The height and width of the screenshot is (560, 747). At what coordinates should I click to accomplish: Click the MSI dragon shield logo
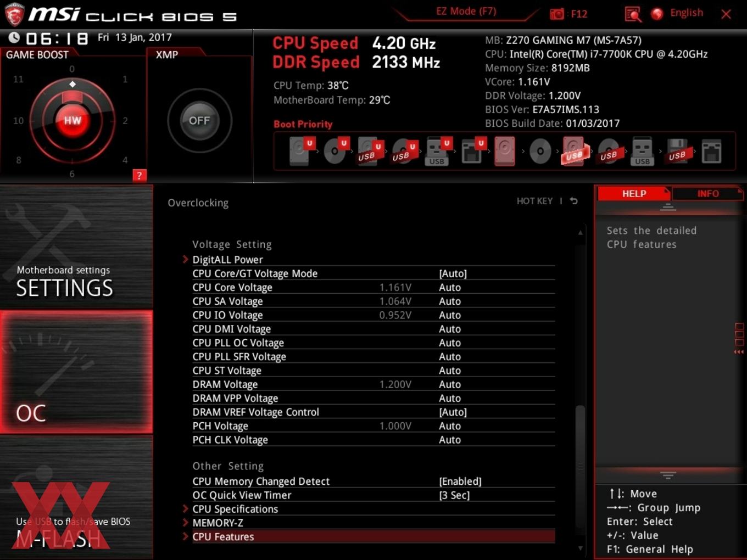[x=14, y=14]
